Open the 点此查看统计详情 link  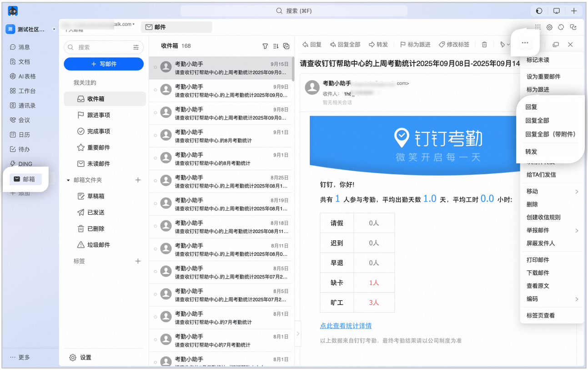click(x=346, y=326)
